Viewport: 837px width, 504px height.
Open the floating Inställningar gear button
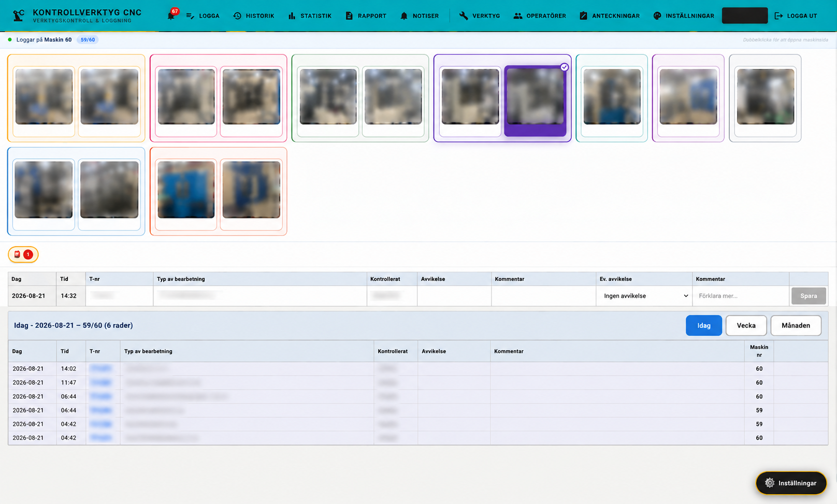(791, 483)
